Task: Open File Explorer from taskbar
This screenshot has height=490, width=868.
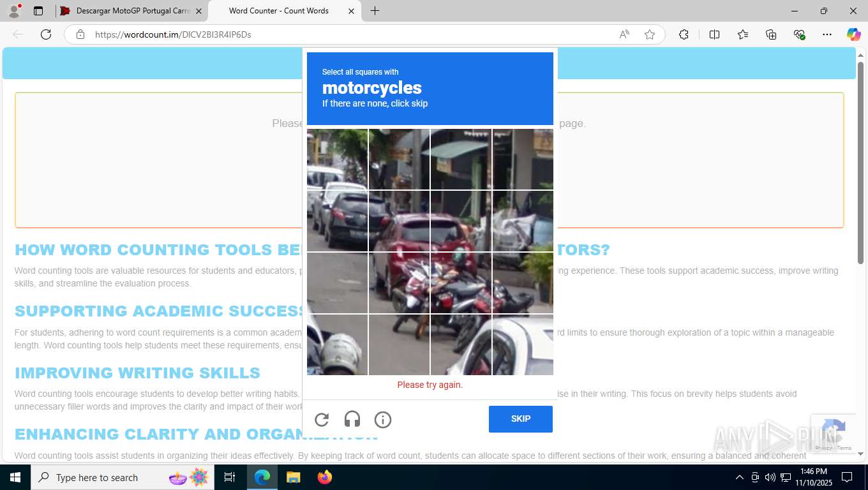Action: pyautogui.click(x=293, y=477)
